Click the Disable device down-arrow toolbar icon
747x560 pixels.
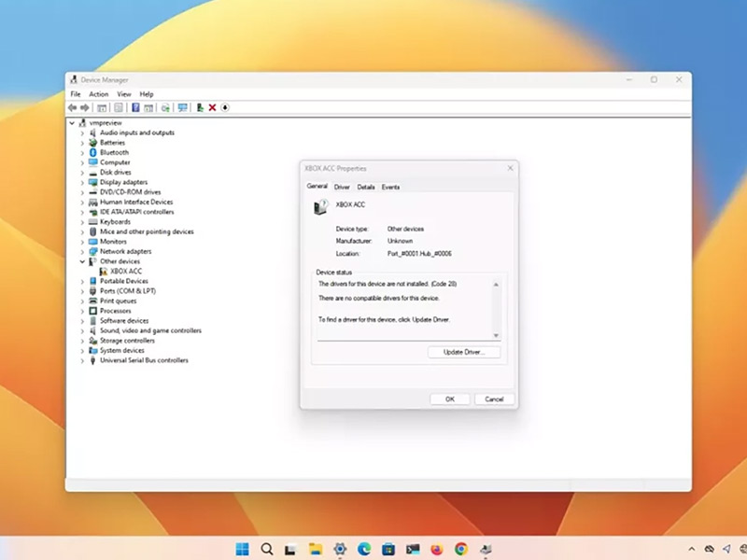tap(225, 107)
